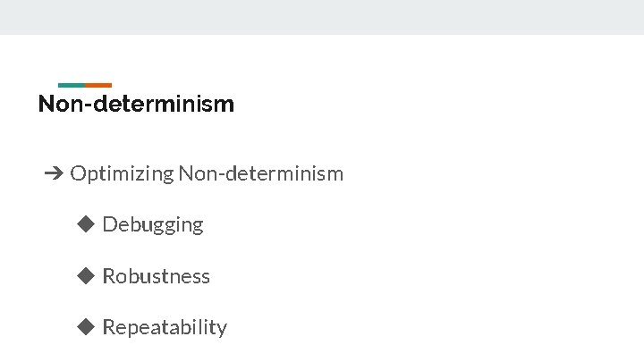Click the capital O in Optimizing
Image resolution: width=644 pixels, height=362 pixels.
pos(77,173)
